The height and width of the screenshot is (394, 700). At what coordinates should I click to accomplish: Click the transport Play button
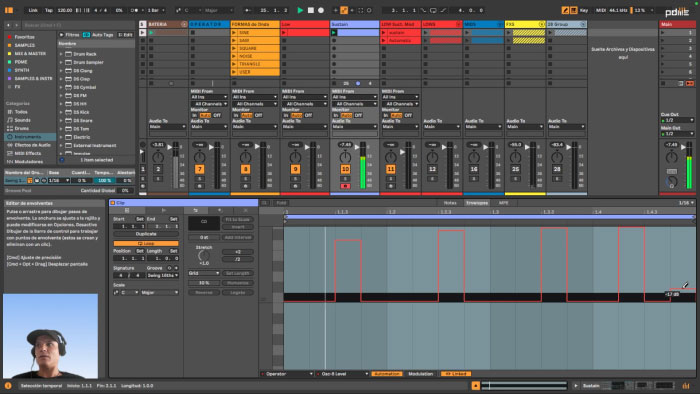click(300, 10)
